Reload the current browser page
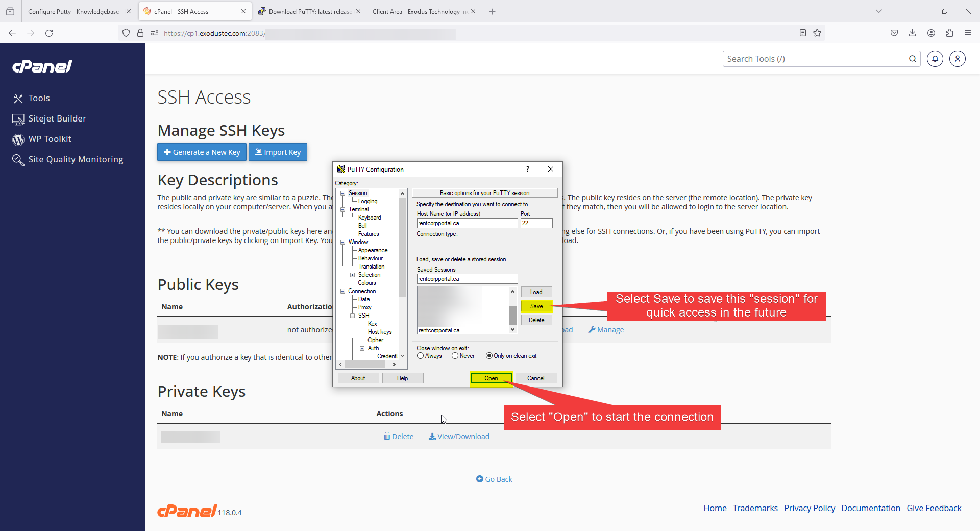Viewport: 980px width, 531px height. (49, 33)
